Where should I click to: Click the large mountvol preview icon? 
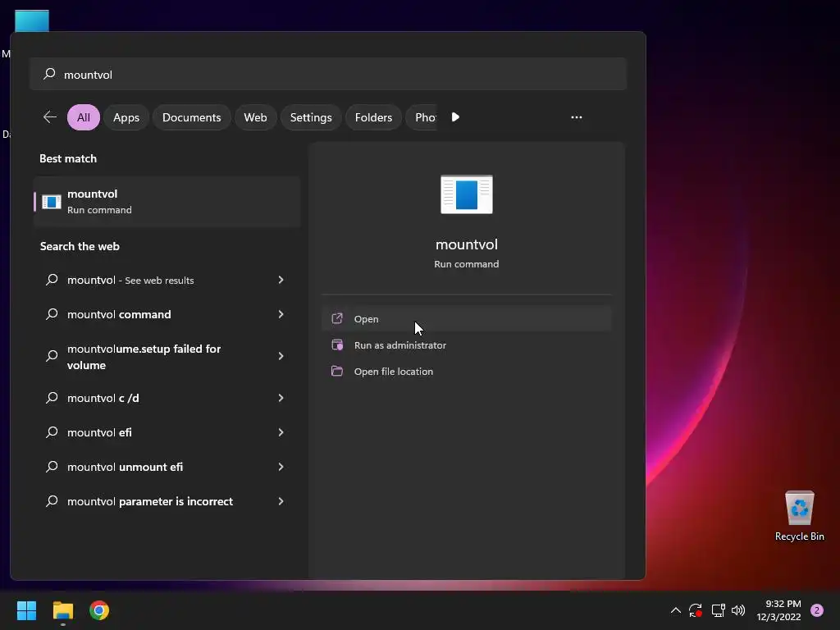(x=467, y=194)
